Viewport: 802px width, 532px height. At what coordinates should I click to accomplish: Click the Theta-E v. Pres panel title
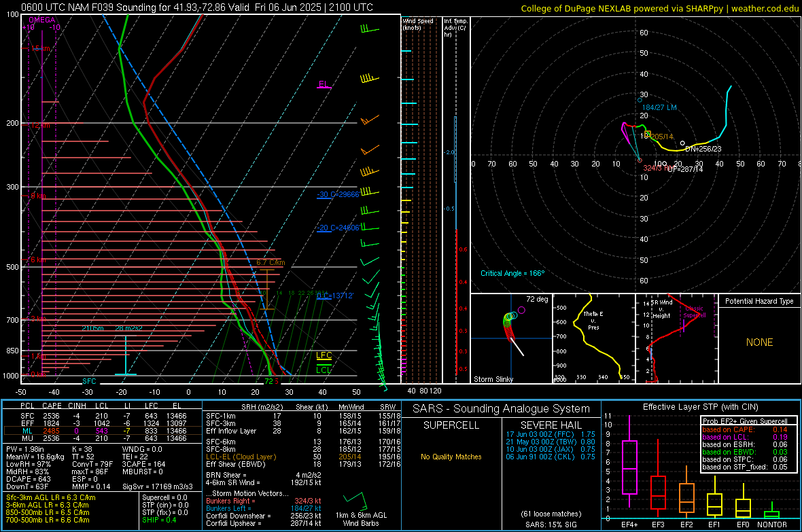coord(593,320)
